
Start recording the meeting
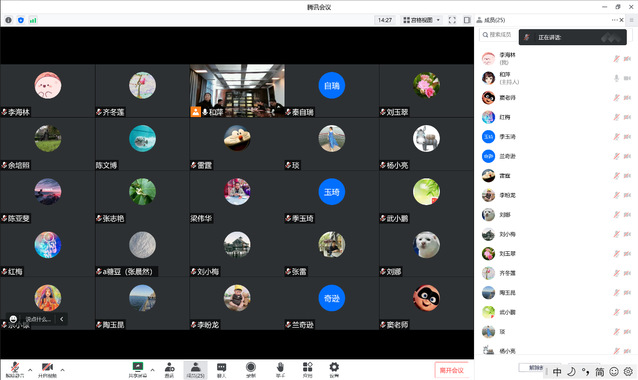tap(251, 369)
